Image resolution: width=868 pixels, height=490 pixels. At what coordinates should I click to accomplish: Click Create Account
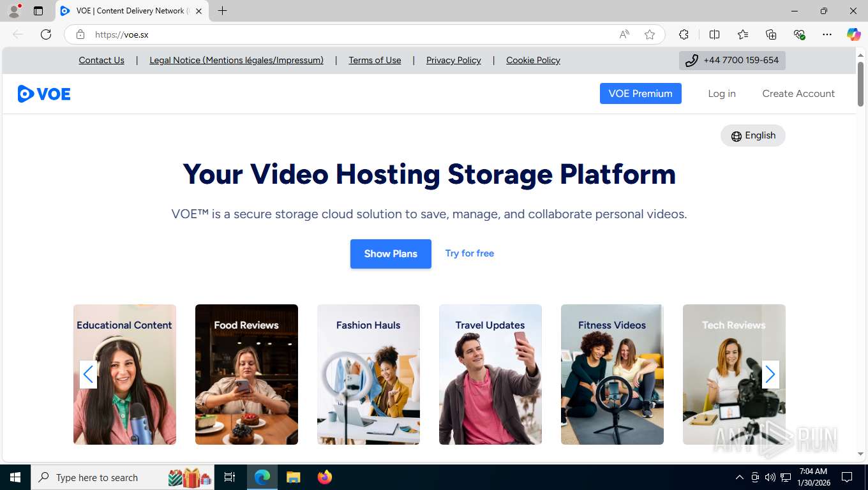(x=798, y=93)
